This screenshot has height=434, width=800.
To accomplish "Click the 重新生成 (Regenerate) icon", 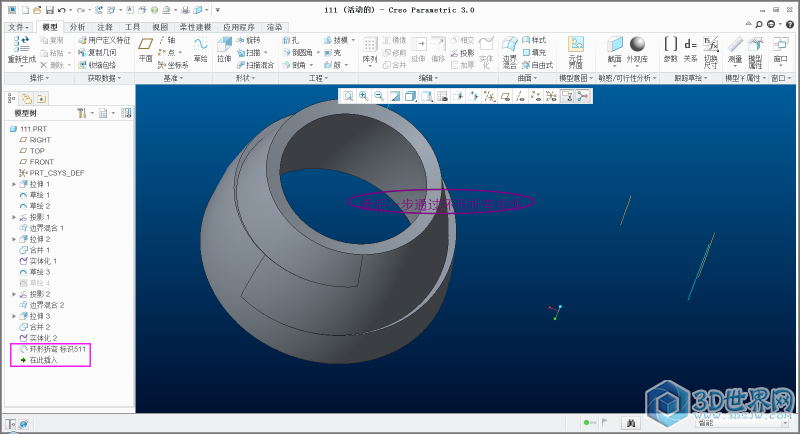I will [x=20, y=47].
